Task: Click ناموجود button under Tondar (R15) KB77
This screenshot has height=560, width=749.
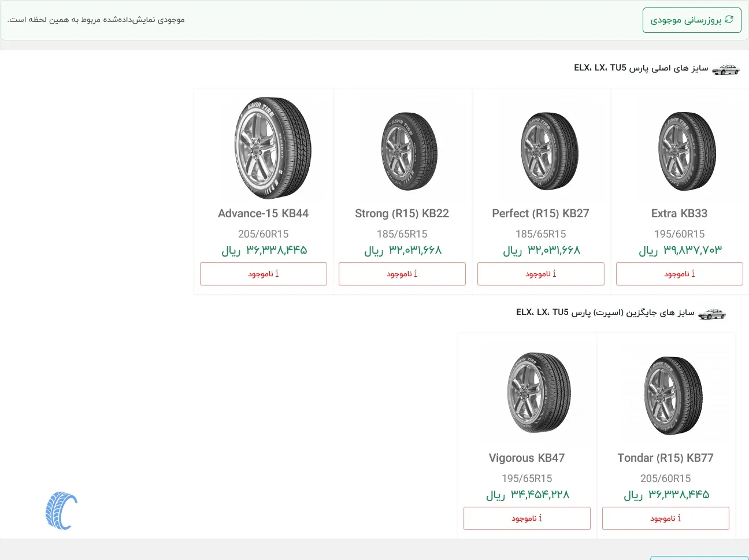Action: tap(666, 518)
